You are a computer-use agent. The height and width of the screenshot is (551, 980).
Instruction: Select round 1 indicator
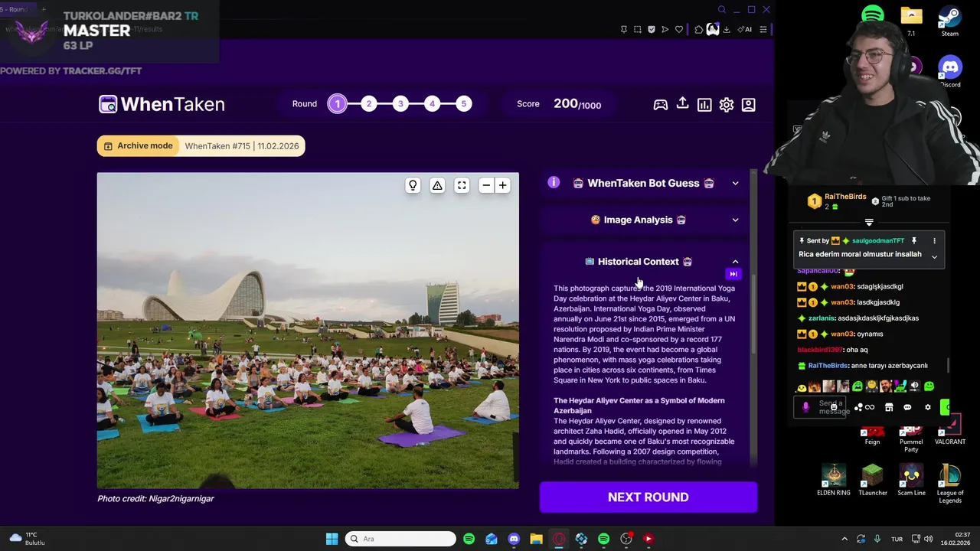pos(337,104)
